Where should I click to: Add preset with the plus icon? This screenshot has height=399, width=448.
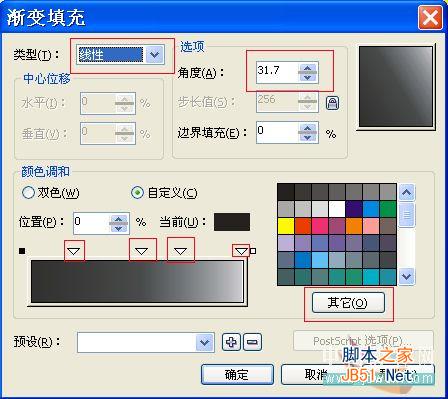click(231, 342)
